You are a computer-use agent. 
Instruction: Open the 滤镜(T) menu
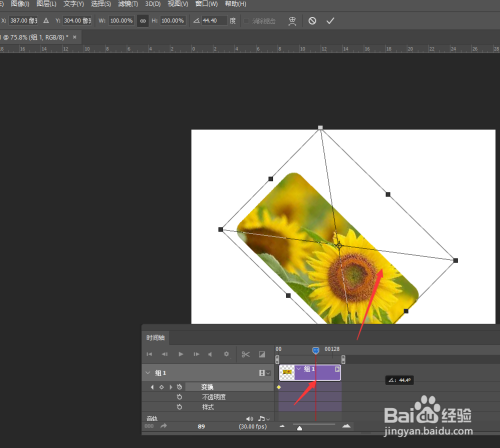coord(128,4)
